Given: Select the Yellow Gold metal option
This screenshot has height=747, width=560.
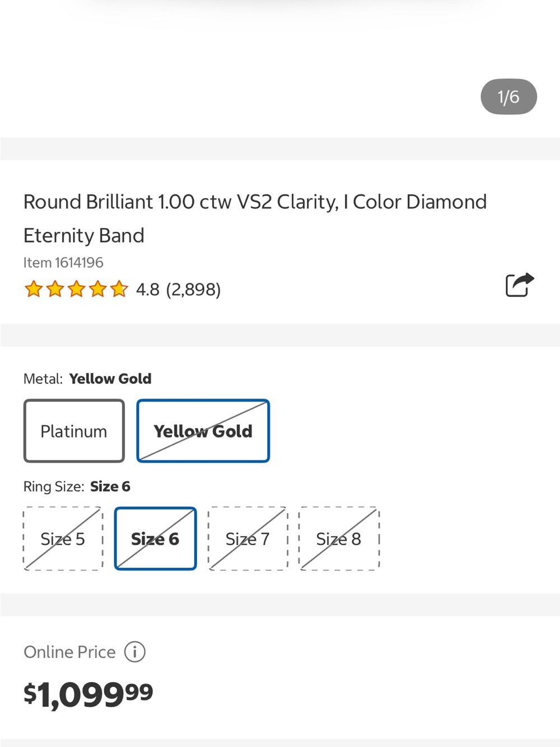Looking at the screenshot, I should tap(203, 431).
